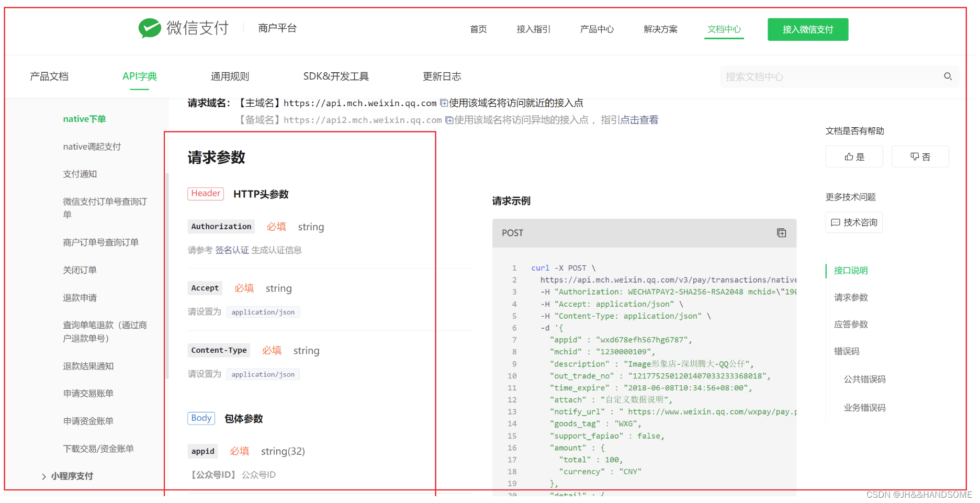Jump to 公共错误码 in the page outline

[864, 379]
